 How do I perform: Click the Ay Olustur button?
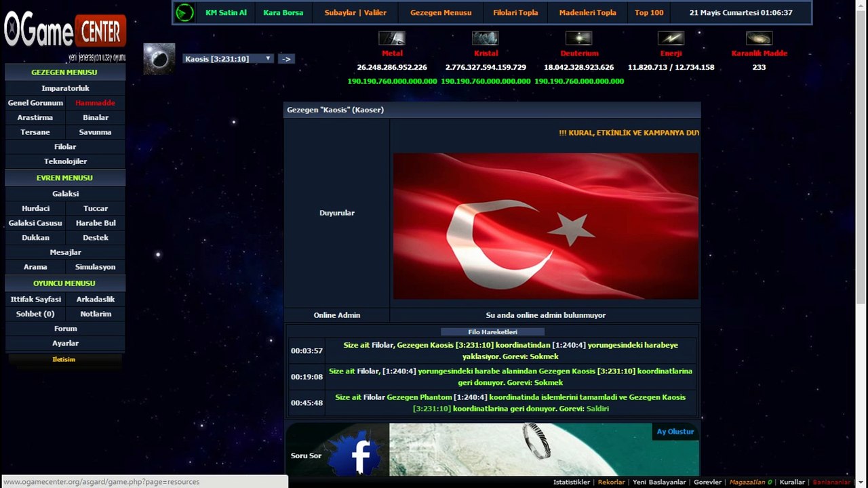click(x=675, y=432)
